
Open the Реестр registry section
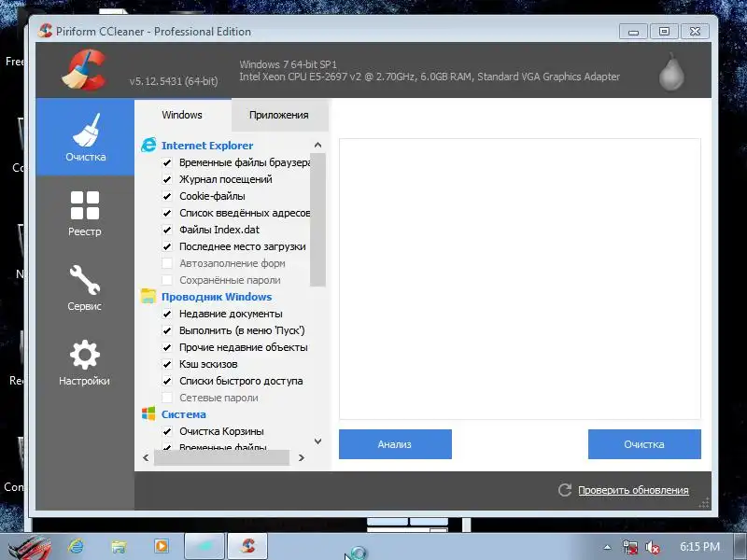(x=85, y=214)
